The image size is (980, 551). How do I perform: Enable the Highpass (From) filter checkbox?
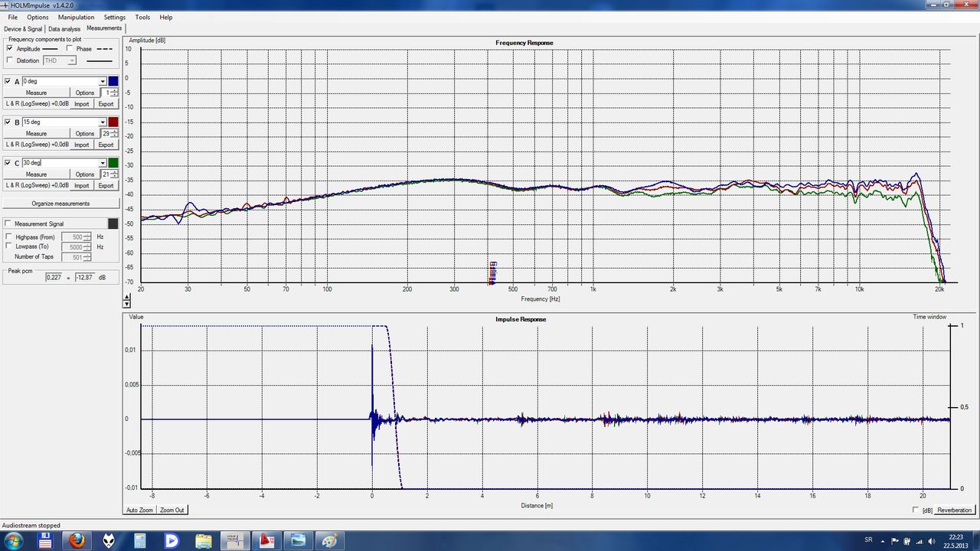(x=9, y=237)
